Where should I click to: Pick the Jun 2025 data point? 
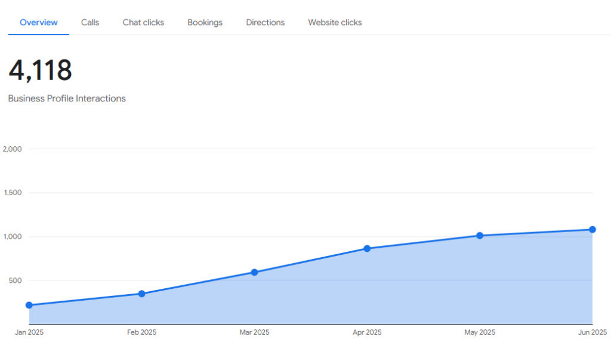pos(593,230)
